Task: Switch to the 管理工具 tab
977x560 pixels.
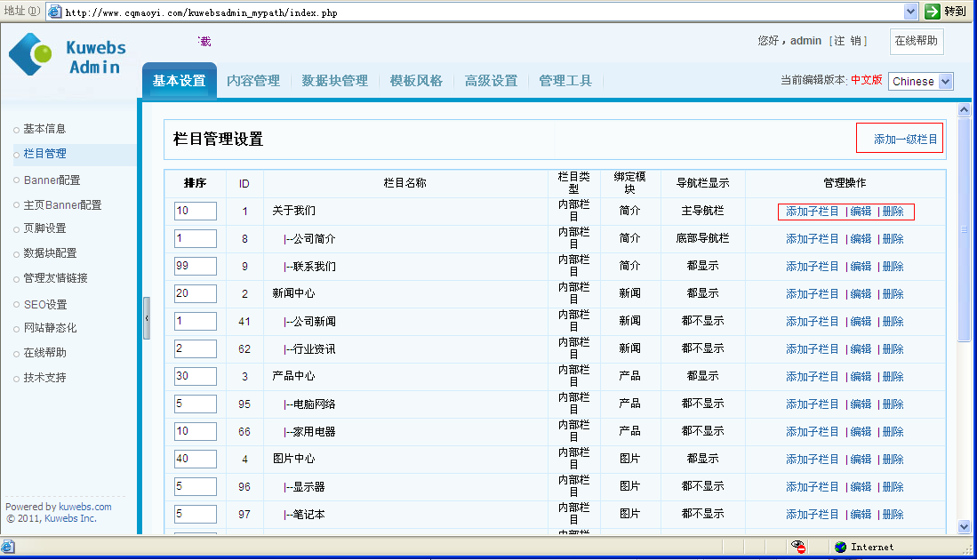Action: (x=565, y=81)
